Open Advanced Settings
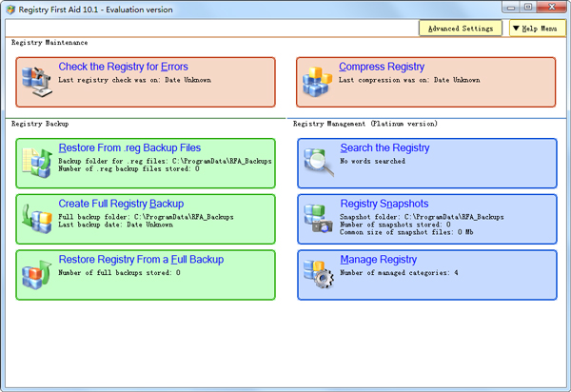571x392 pixels. (461, 29)
